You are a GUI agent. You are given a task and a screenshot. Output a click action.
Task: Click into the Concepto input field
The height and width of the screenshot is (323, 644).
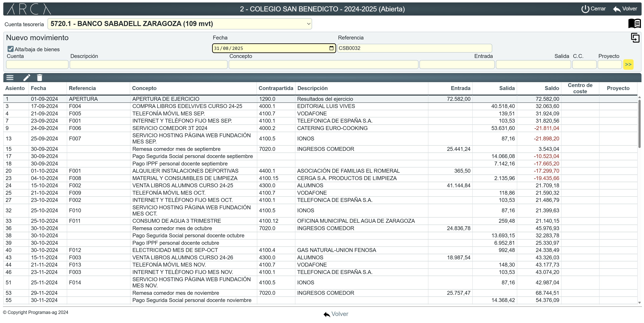(x=323, y=64)
